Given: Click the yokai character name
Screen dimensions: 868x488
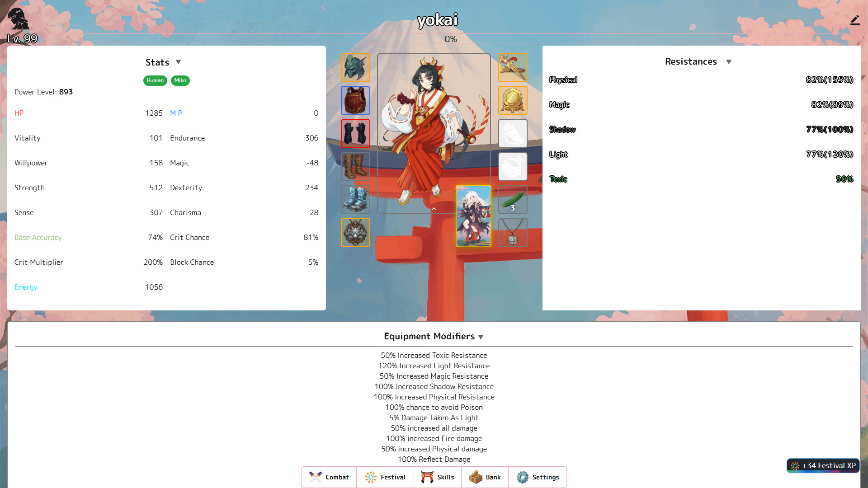Looking at the screenshot, I should [x=438, y=20].
